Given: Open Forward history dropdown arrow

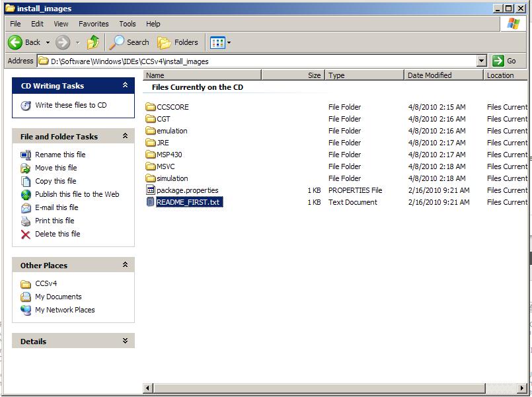Looking at the screenshot, I should pyautogui.click(x=78, y=43).
